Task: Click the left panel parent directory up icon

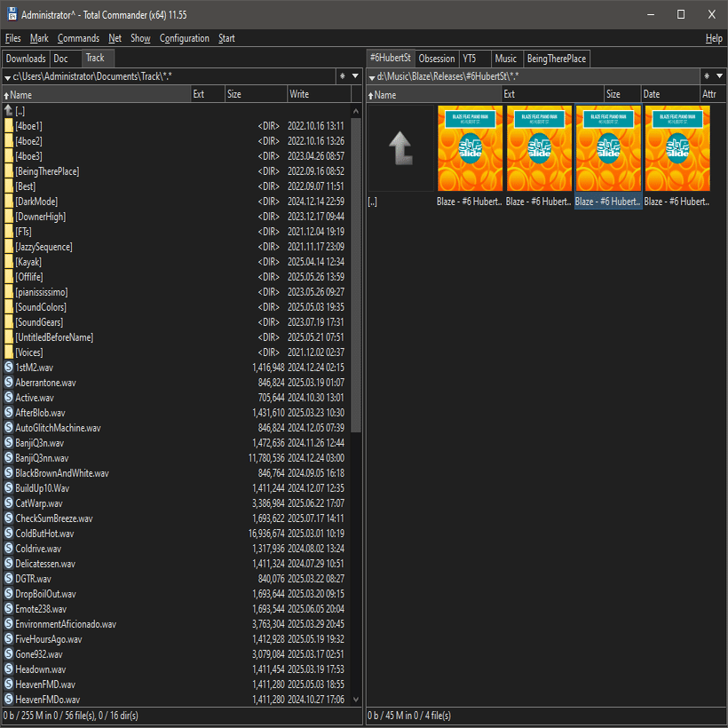Action: (x=8, y=110)
